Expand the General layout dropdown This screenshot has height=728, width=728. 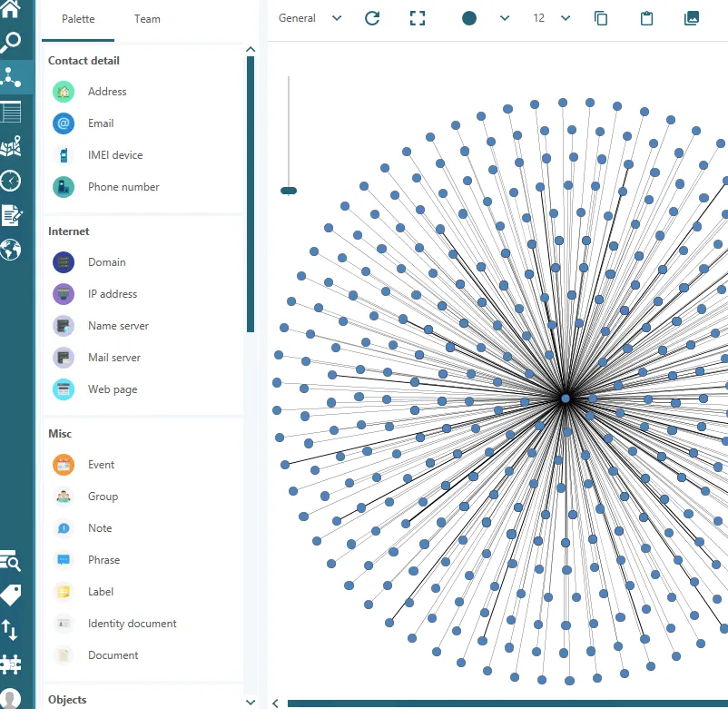(x=310, y=18)
